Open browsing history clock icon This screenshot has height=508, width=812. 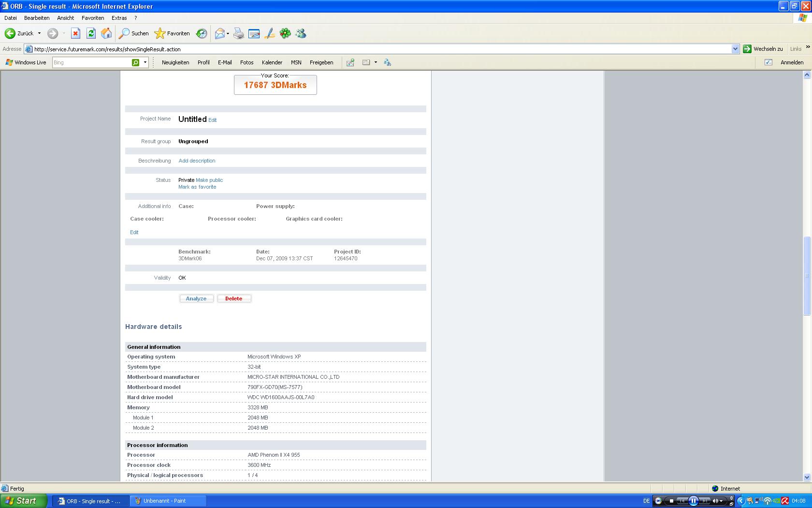coord(202,33)
